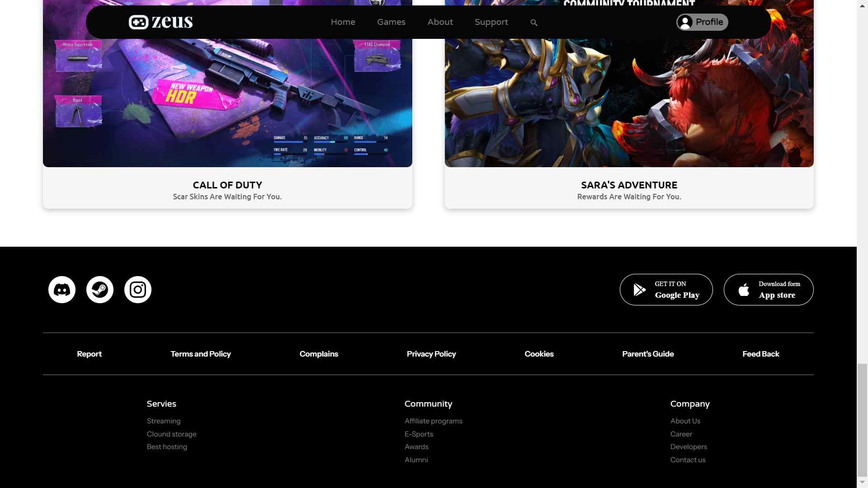868x488 pixels.
Task: Open the Parent's Guide link
Action: click(648, 354)
